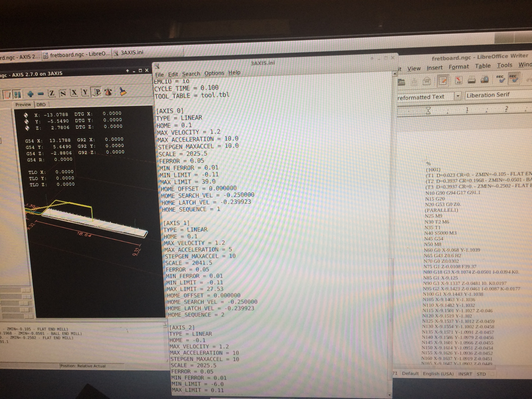The image size is (532, 399).
Task: Open the Search menu in 3AXIS.ini editor
Action: coord(191,74)
